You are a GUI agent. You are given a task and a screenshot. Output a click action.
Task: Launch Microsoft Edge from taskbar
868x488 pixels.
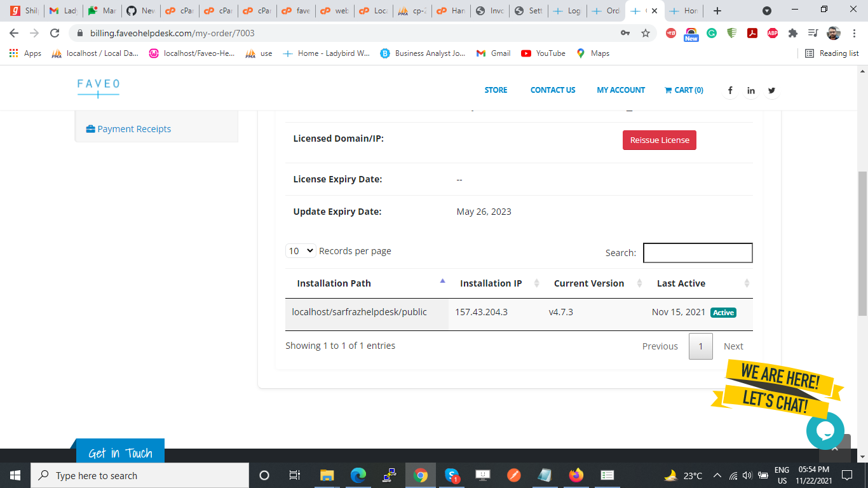click(358, 475)
